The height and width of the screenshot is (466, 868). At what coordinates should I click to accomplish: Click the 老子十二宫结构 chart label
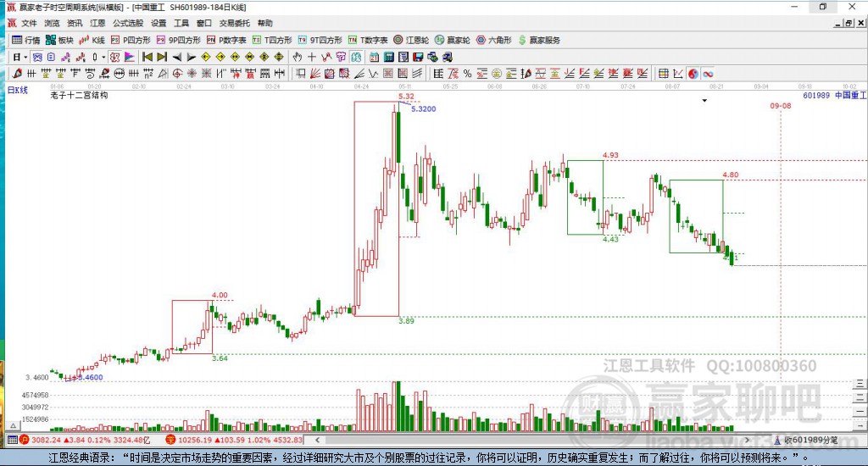79,95
